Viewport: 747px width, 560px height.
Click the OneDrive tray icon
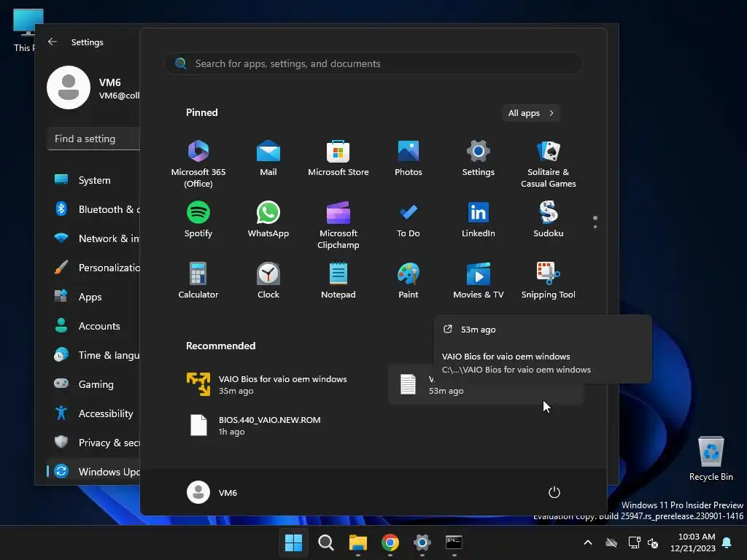coord(611,542)
